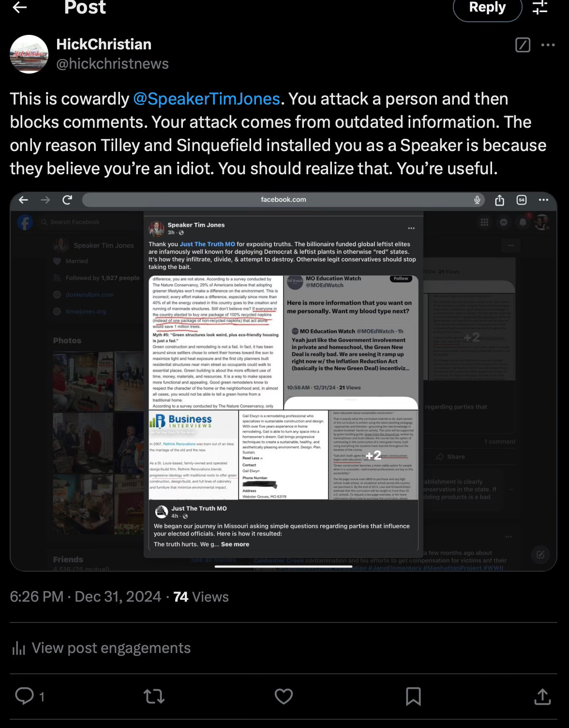This screenshot has height=728, width=569.
Task: Click the Reply button at top
Action: 487,8
